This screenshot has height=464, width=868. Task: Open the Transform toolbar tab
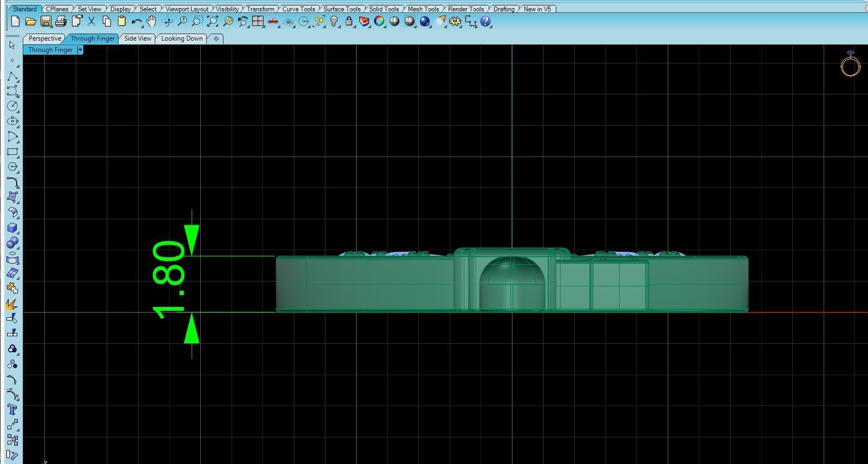click(260, 9)
